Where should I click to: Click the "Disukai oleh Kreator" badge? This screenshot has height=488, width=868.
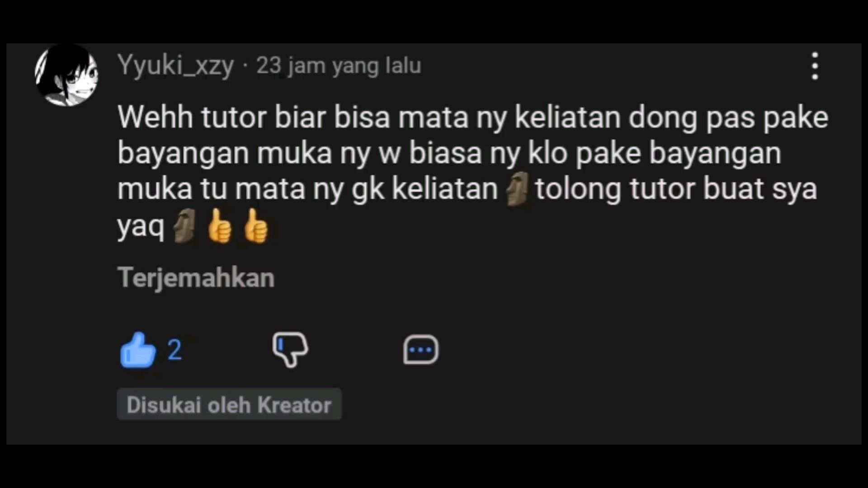point(229,404)
